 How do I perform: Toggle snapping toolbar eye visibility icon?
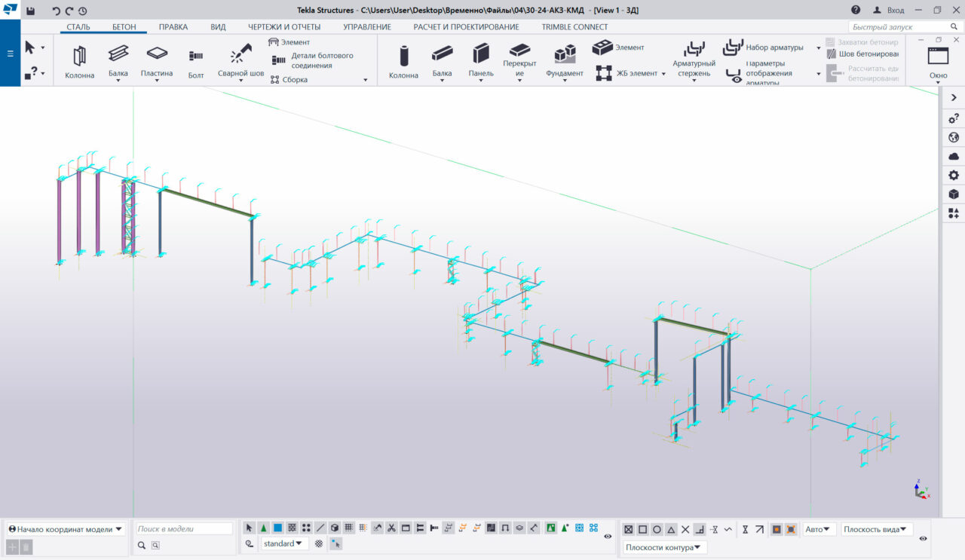(x=924, y=539)
